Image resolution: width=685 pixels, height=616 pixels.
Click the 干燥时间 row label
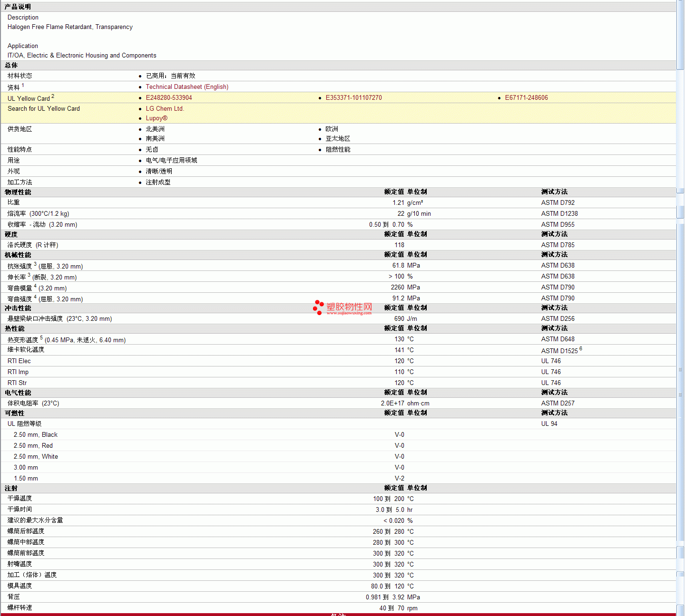[20, 510]
